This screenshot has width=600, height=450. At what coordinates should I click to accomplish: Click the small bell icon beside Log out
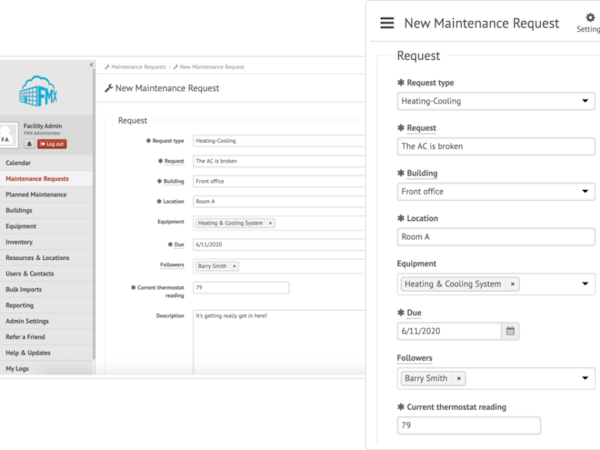(x=29, y=144)
